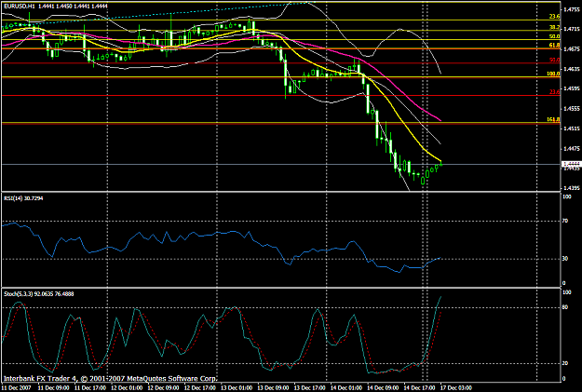Image resolution: width=582 pixels, height=392 pixels.
Task: Select the 1.4755 price axis label
Action: (570, 9)
